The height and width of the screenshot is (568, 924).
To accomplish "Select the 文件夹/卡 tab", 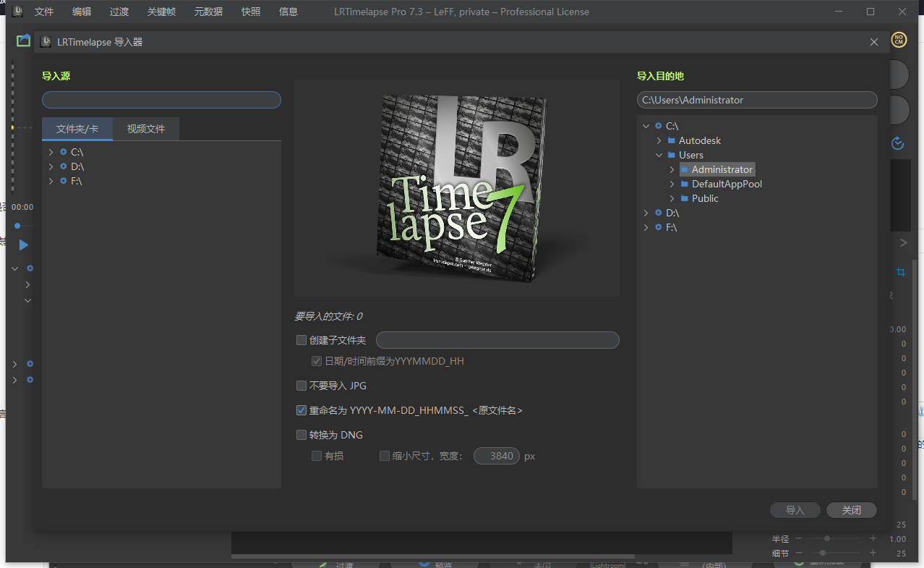I will [77, 129].
